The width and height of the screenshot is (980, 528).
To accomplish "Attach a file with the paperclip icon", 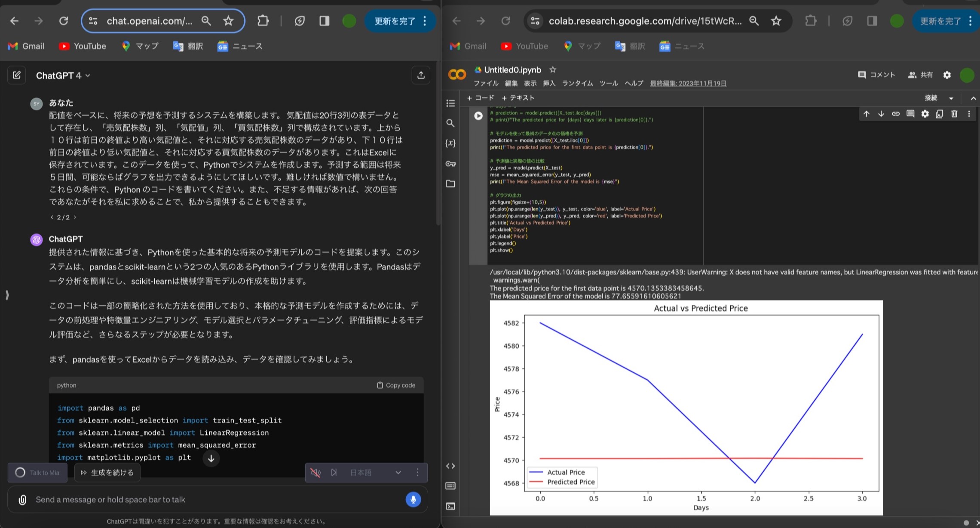I will coord(22,500).
